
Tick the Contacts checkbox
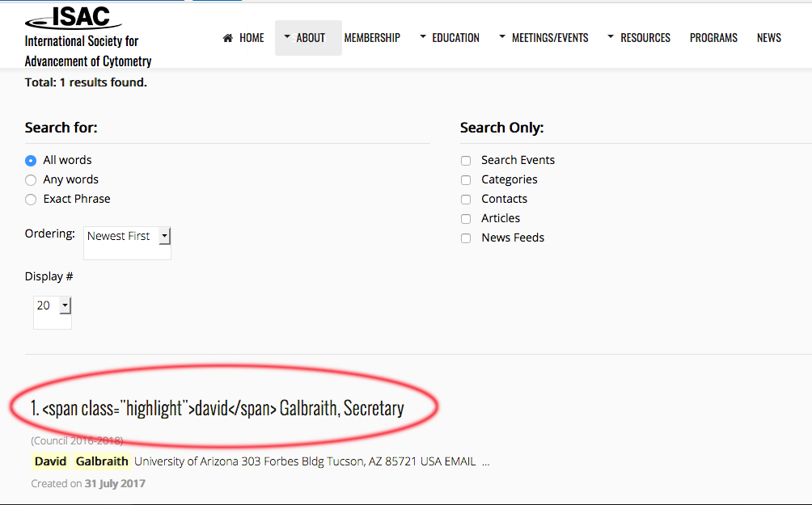466,200
